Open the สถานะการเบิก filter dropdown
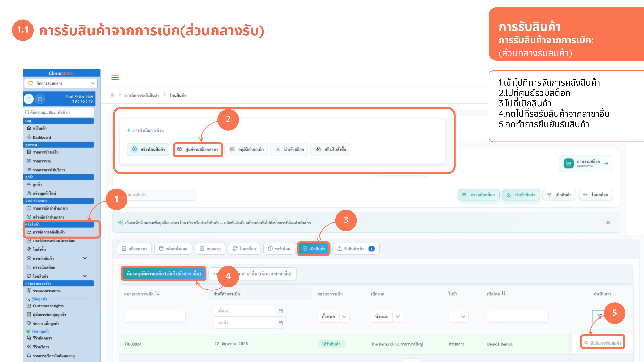Screen dimensions: 644x362 (x=333, y=317)
